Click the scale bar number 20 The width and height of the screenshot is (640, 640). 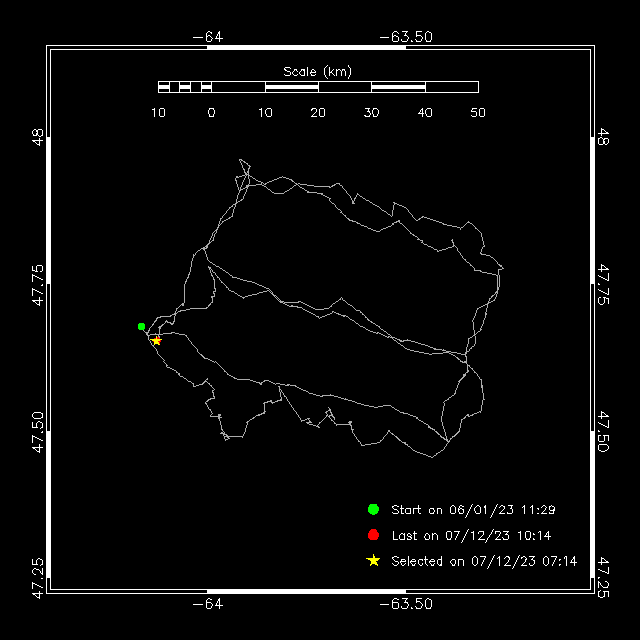point(318,113)
